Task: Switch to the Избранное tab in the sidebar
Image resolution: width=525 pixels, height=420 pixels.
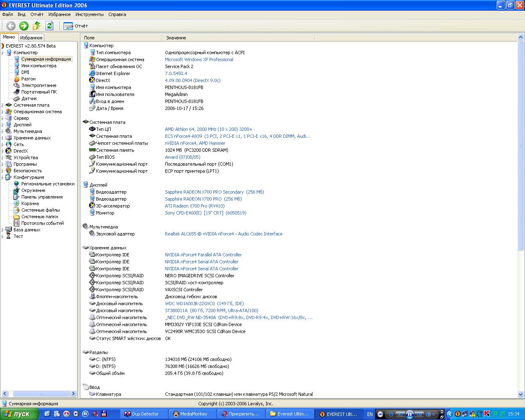Action: pos(31,38)
